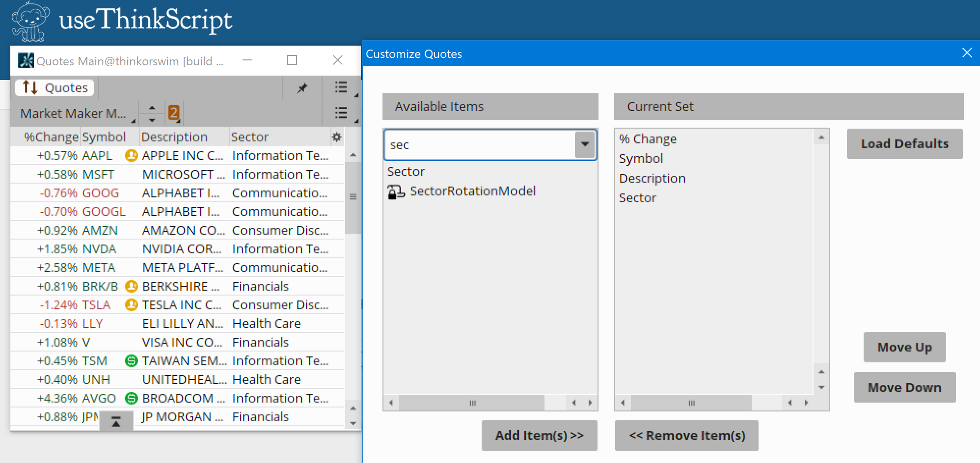The image size is (980, 463).
Task: Select Symbol in Current Set
Action: (x=641, y=159)
